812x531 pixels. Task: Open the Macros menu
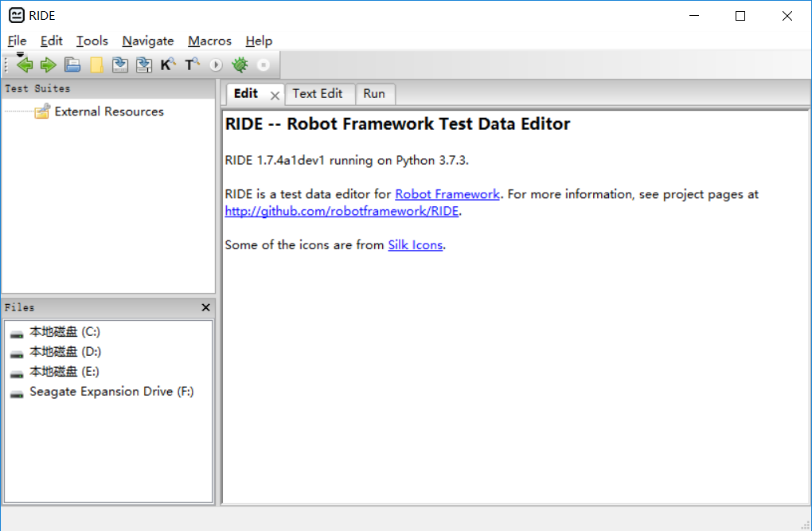coord(209,41)
